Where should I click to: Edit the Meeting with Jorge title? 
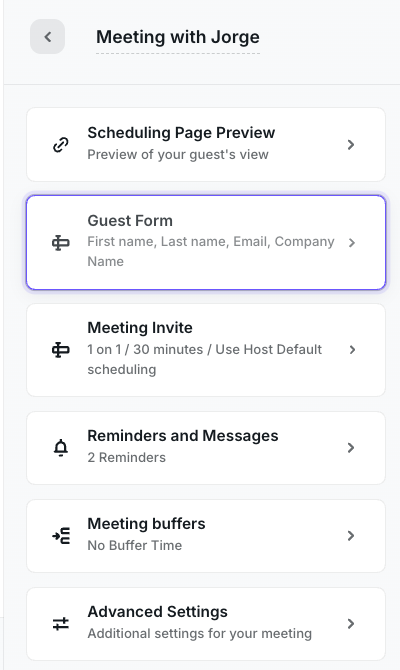tap(178, 37)
